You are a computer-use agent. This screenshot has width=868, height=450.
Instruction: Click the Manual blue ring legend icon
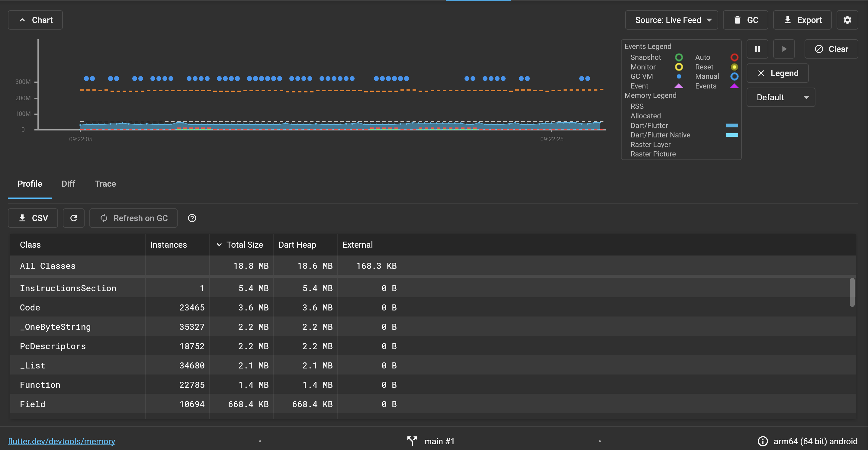[734, 76]
